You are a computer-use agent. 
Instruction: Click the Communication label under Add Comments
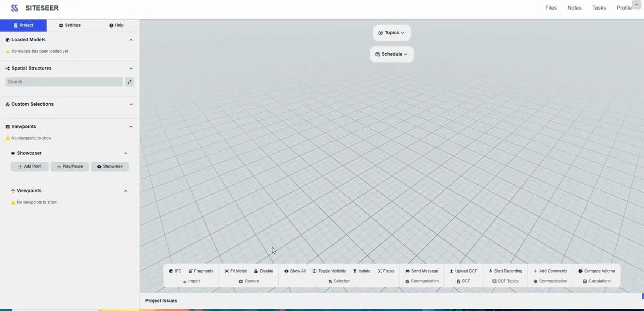550,281
